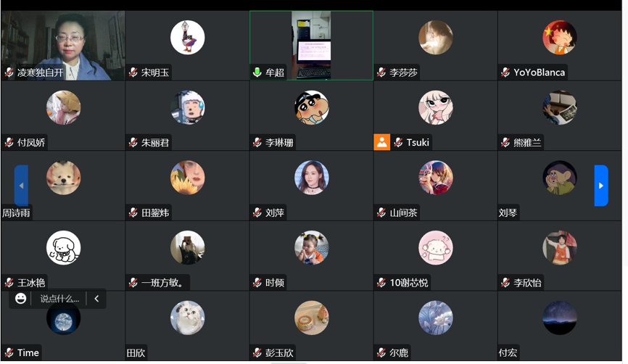Screen dimensions: 628x364
Task: Click the muted mic icon beside 宋明玉
Action: (133, 73)
